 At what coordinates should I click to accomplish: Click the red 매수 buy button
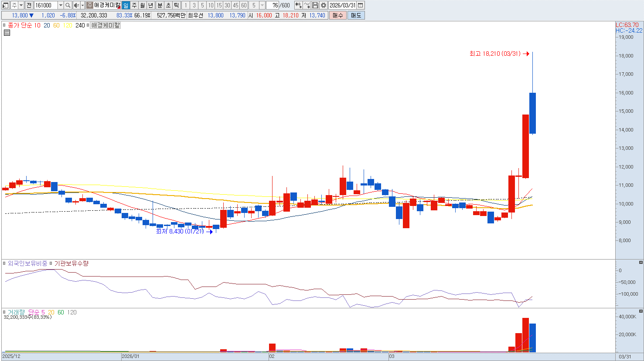(338, 15)
